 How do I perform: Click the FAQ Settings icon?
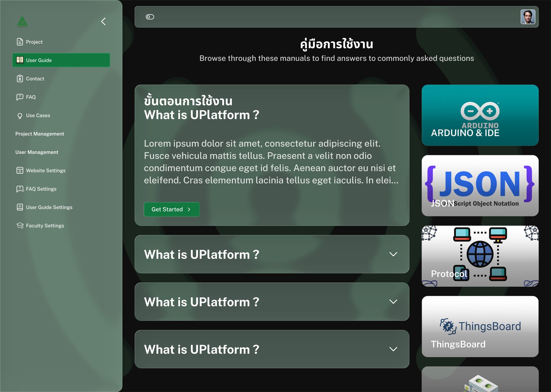pyautogui.click(x=20, y=189)
